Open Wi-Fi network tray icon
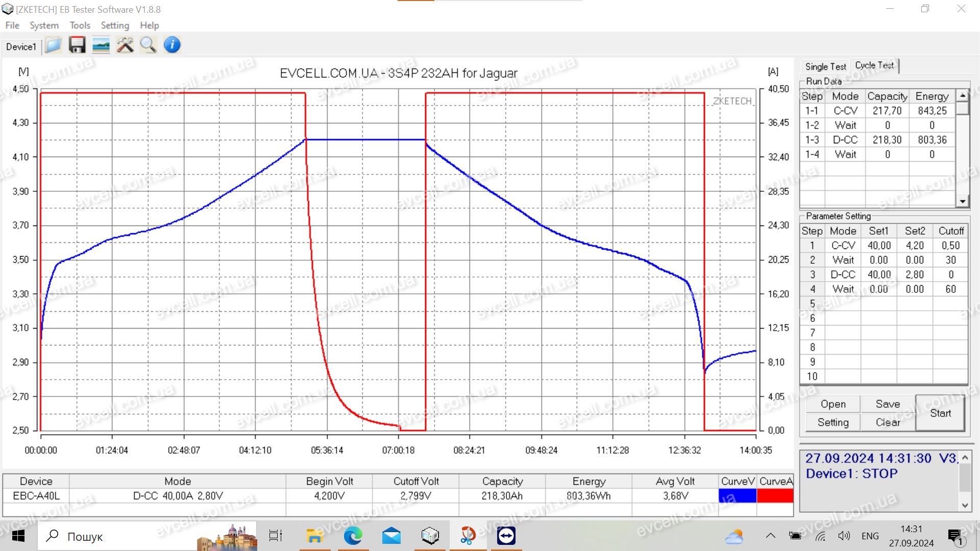980x551 pixels. (820, 536)
